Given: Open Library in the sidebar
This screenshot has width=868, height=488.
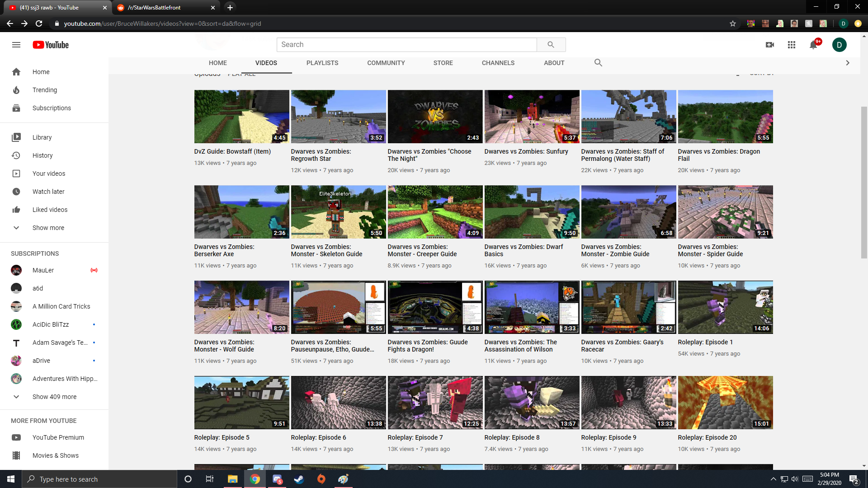Looking at the screenshot, I should point(54,137).
